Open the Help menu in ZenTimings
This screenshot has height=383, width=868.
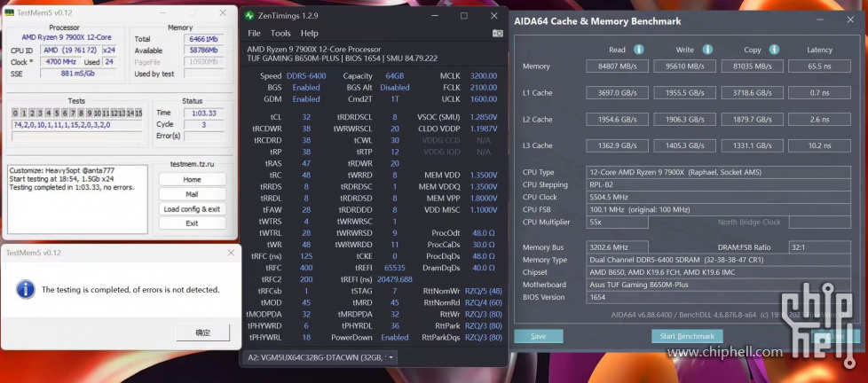click(310, 33)
